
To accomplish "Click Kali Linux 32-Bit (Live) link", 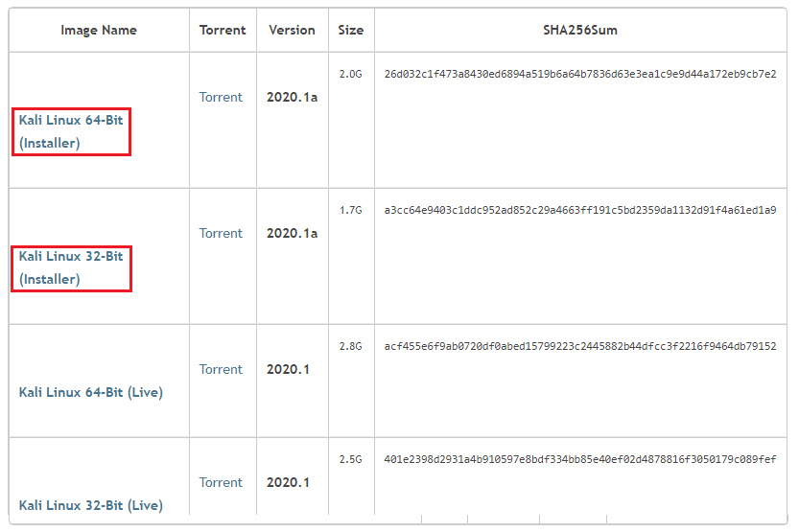I will pyautogui.click(x=90, y=505).
